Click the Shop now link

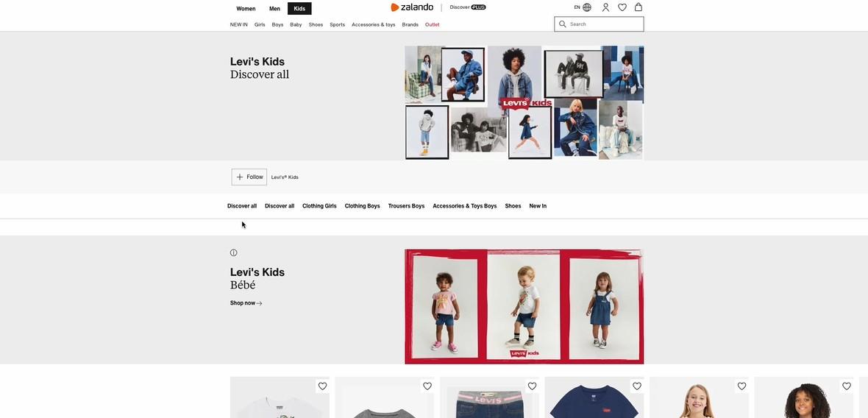pos(246,303)
